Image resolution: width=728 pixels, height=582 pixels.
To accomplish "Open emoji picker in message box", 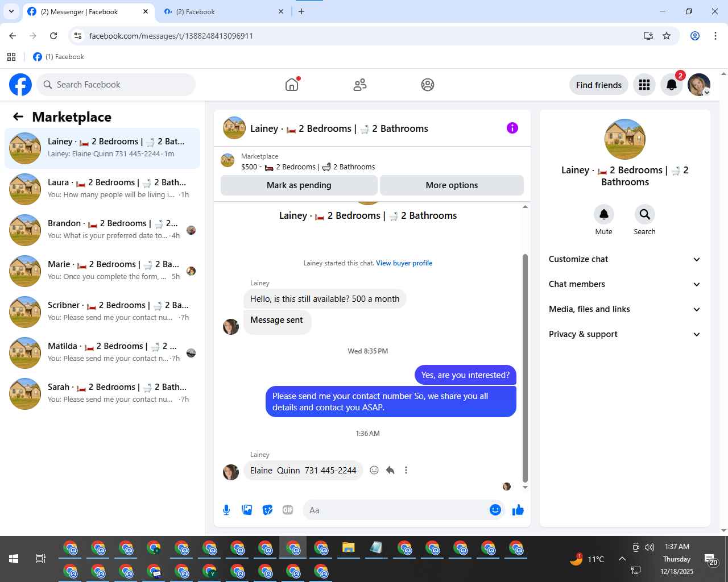I will pyautogui.click(x=495, y=510).
